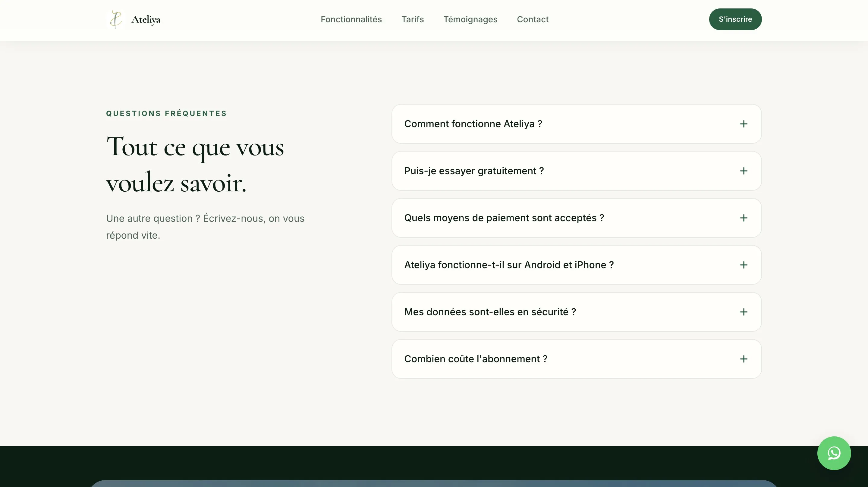Viewport: 868px width, 487px height.
Task: Click the 'Tout ce que vous voulez savoir.' heading
Action: (195, 165)
